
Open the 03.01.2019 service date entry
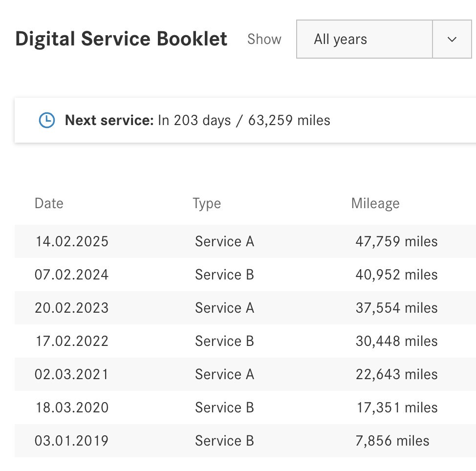[71, 441]
